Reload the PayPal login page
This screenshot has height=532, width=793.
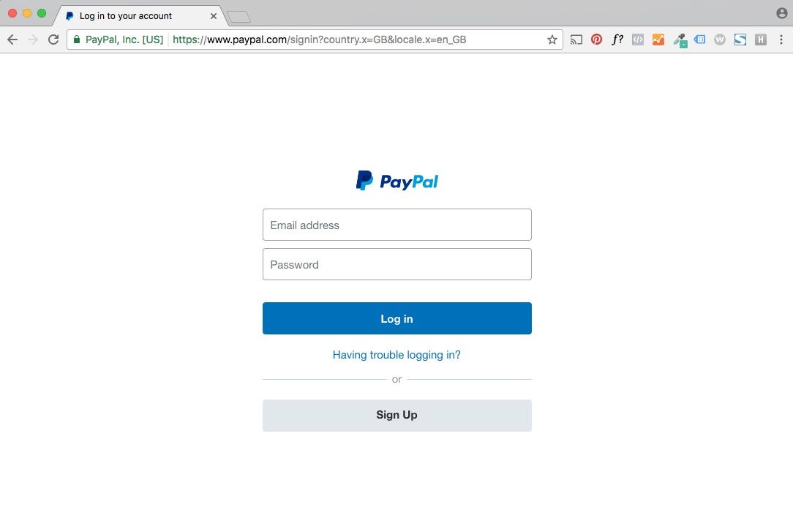click(53, 40)
